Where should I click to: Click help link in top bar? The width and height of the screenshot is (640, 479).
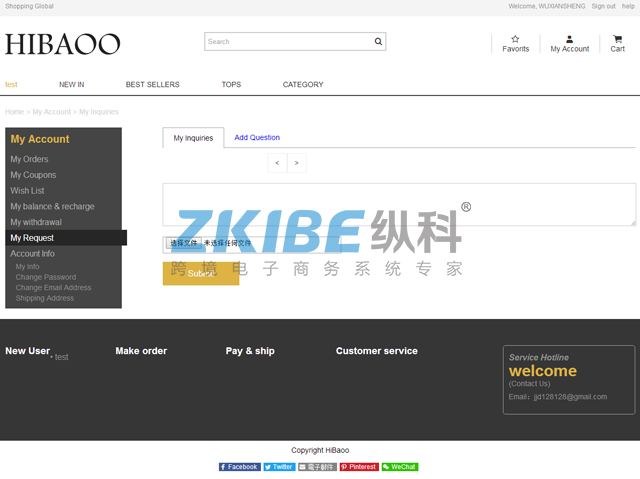point(628,6)
